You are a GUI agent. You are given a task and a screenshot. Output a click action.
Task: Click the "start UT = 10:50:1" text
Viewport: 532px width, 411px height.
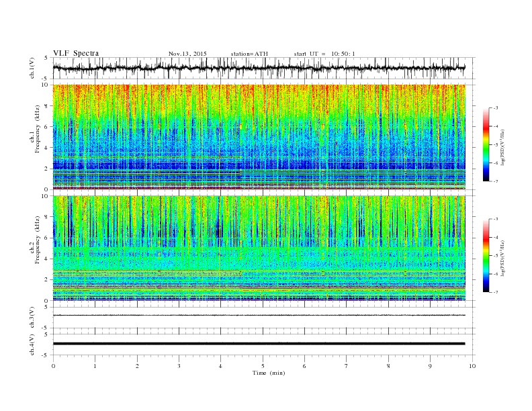click(x=324, y=54)
